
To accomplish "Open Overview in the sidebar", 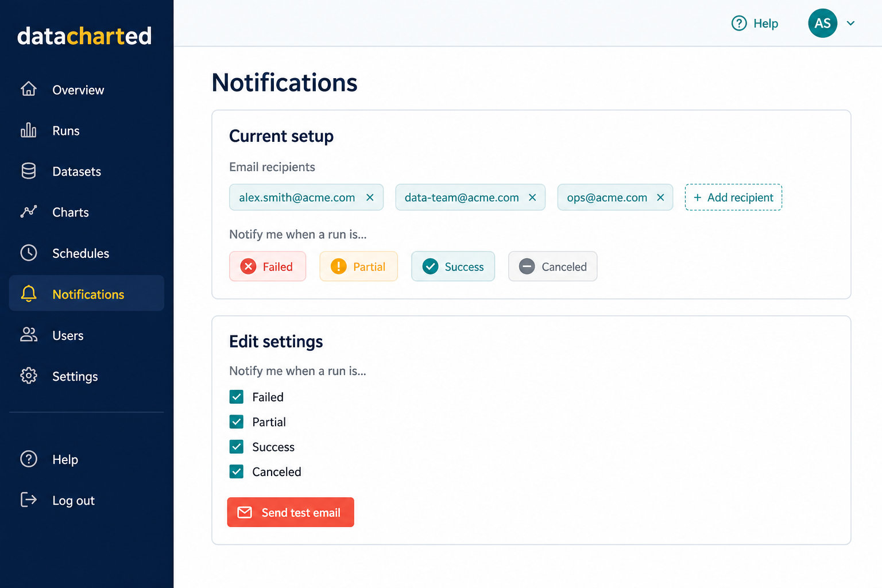I will coord(78,90).
